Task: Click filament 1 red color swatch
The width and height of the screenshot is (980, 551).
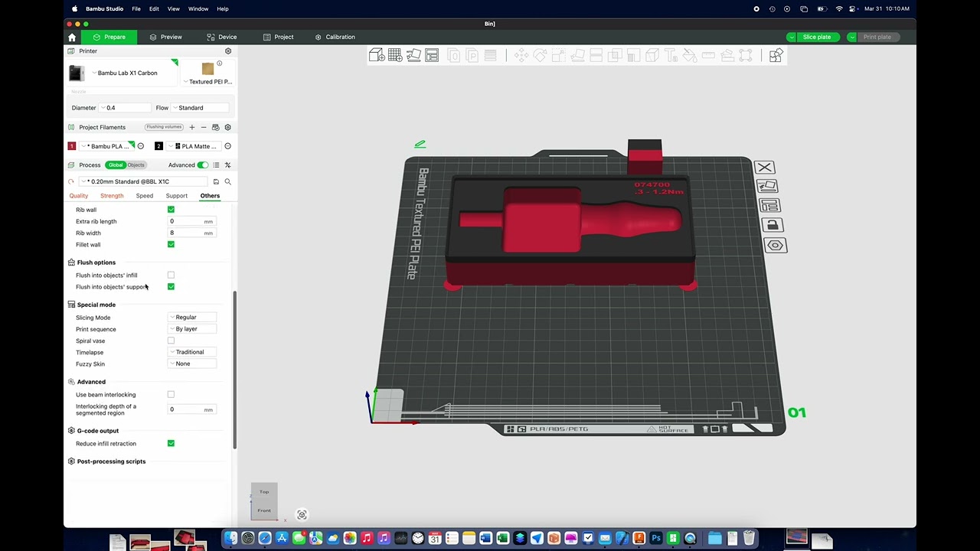Action: pyautogui.click(x=72, y=146)
